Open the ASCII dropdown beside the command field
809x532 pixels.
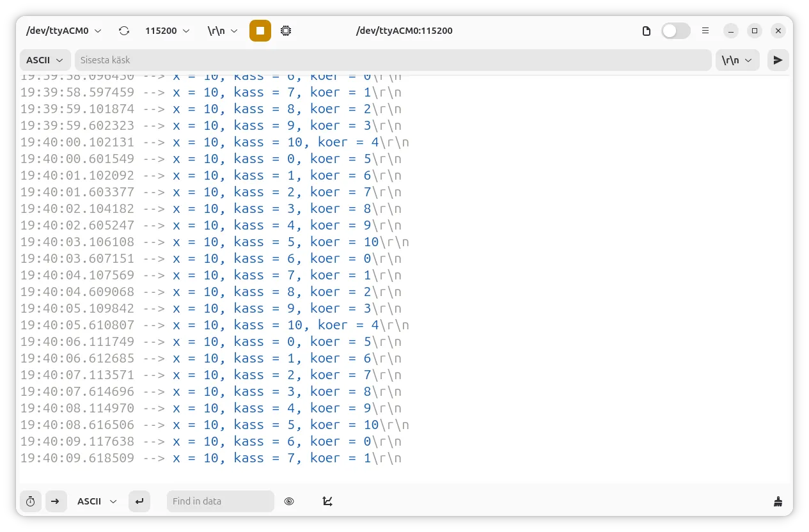click(x=45, y=60)
